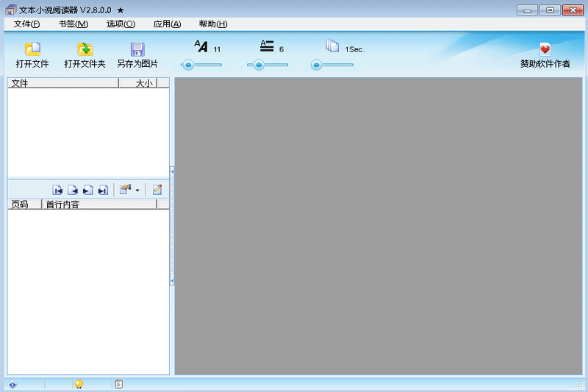Click the light bulb status bar icon
The width and height of the screenshot is (588, 392).
click(x=79, y=384)
